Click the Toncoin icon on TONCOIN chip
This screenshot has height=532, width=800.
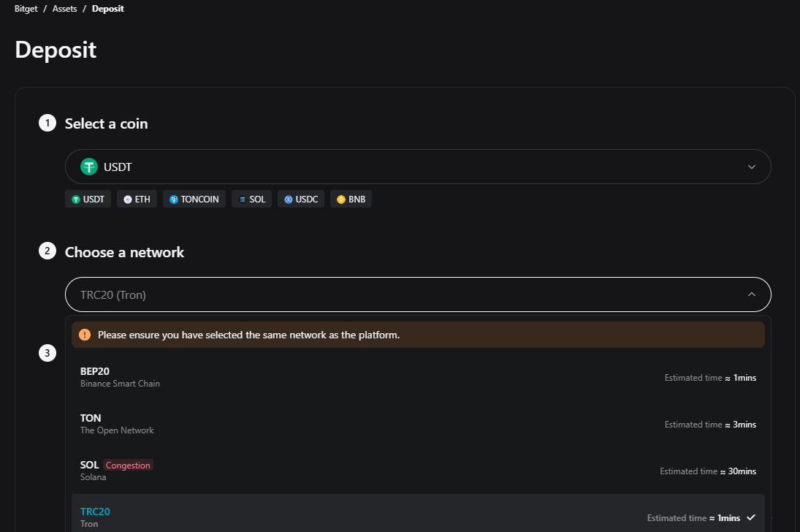click(x=173, y=199)
